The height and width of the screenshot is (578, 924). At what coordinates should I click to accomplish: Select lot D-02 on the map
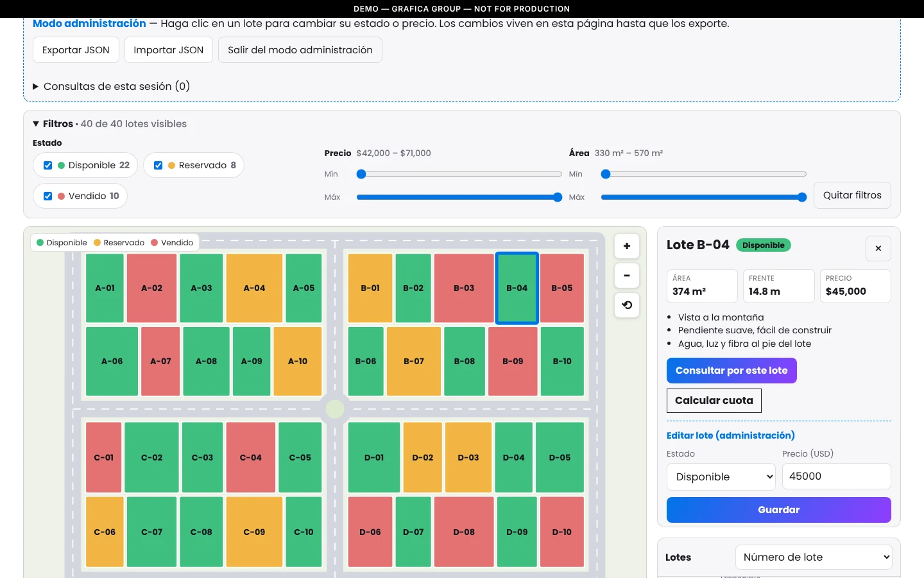tap(423, 458)
